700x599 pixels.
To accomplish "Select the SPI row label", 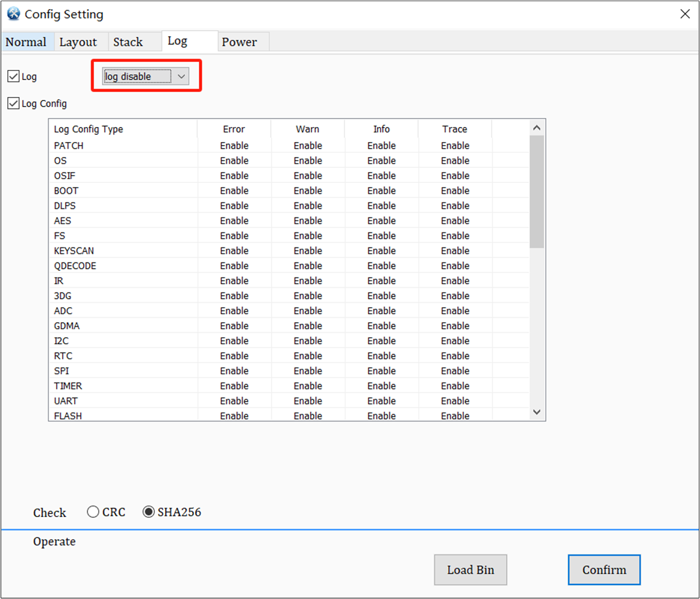I will (61, 371).
